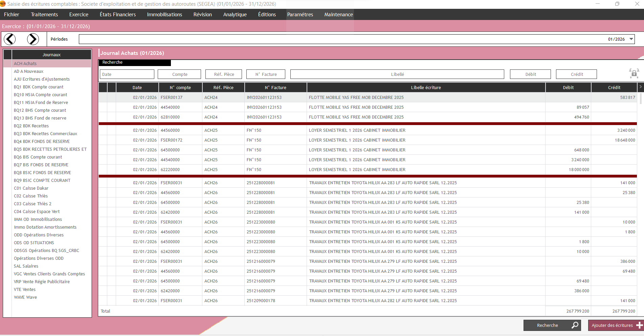The width and height of the screenshot is (644, 336).
Task: Expand table columns with right chevron
Action: coord(640,87)
